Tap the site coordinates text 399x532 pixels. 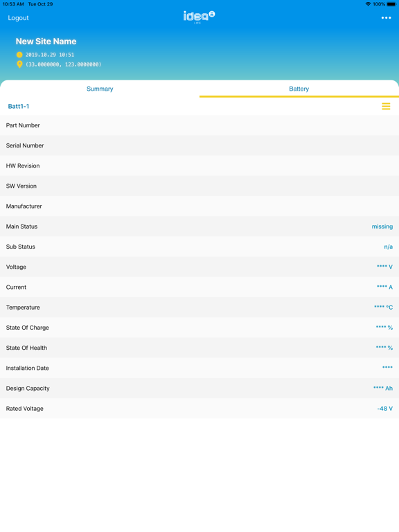pyautogui.click(x=64, y=64)
